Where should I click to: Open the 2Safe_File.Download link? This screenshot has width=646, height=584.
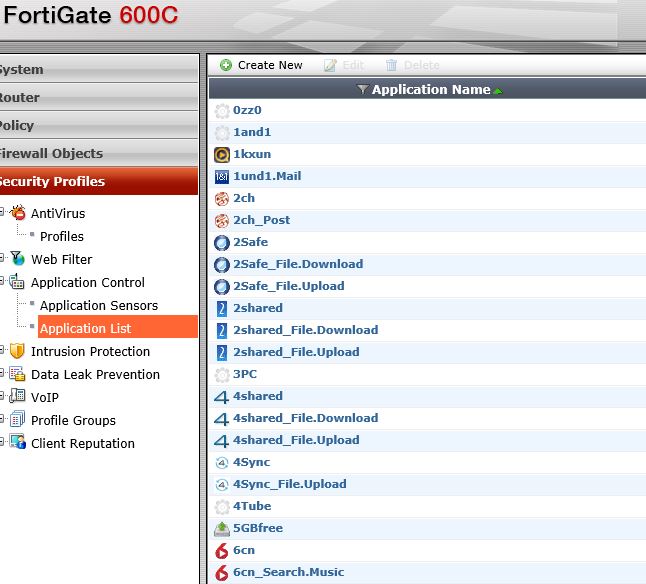pyautogui.click(x=298, y=264)
